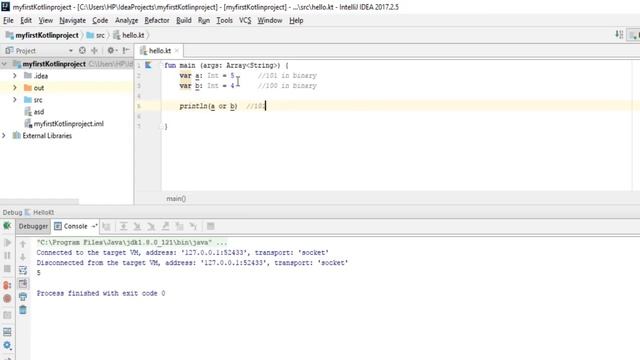Click the java path link in console

(124, 242)
